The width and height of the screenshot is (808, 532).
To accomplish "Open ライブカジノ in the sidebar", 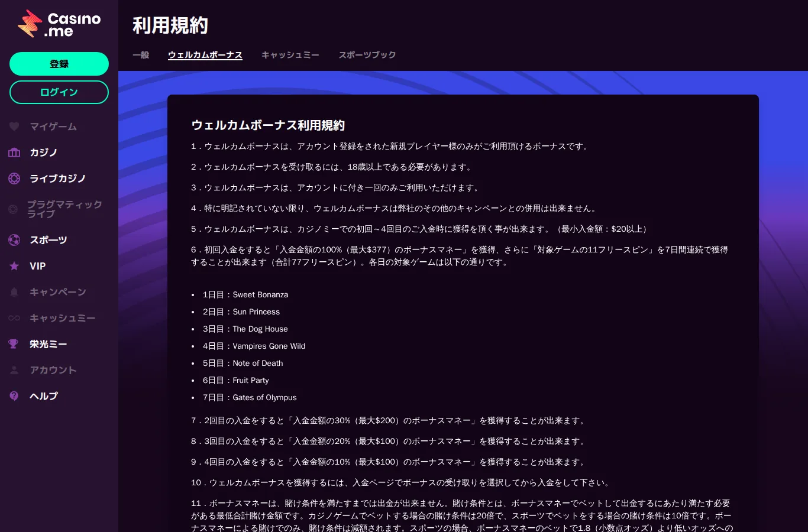I will pyautogui.click(x=58, y=179).
